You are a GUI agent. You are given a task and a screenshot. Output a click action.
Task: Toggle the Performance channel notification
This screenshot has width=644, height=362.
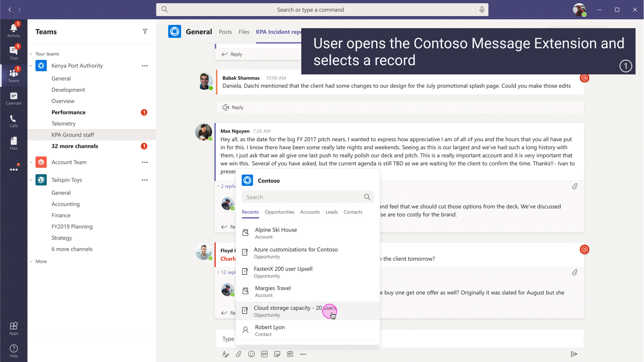pyautogui.click(x=144, y=112)
